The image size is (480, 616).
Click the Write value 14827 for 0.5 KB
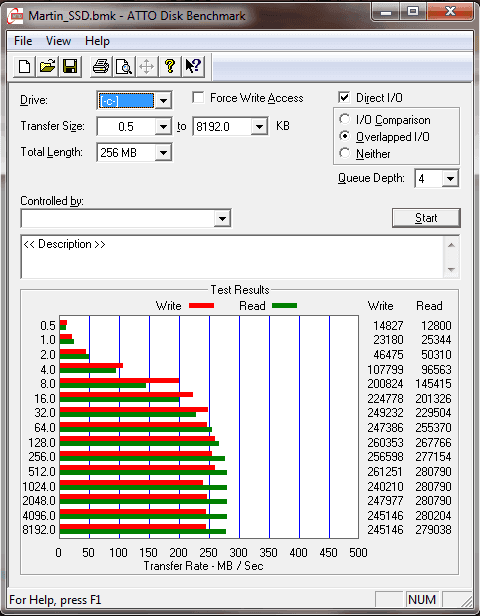388,326
